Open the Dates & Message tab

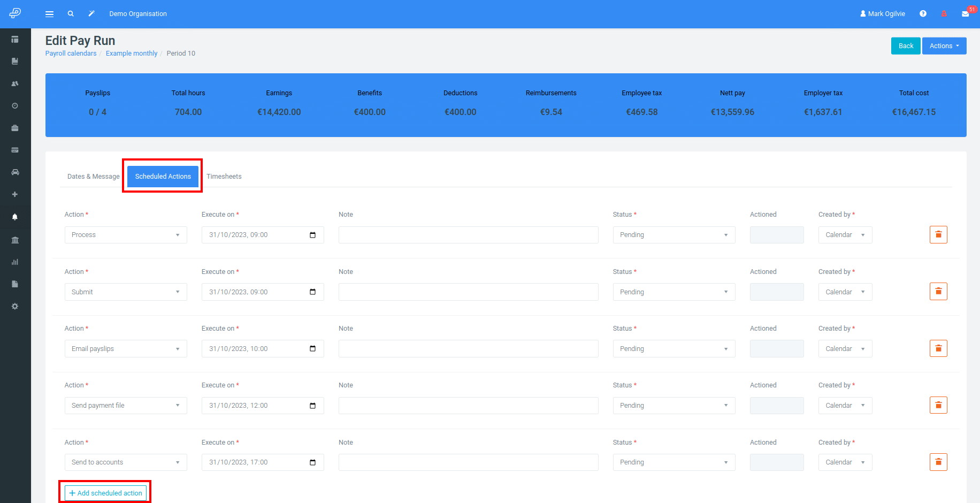click(93, 176)
